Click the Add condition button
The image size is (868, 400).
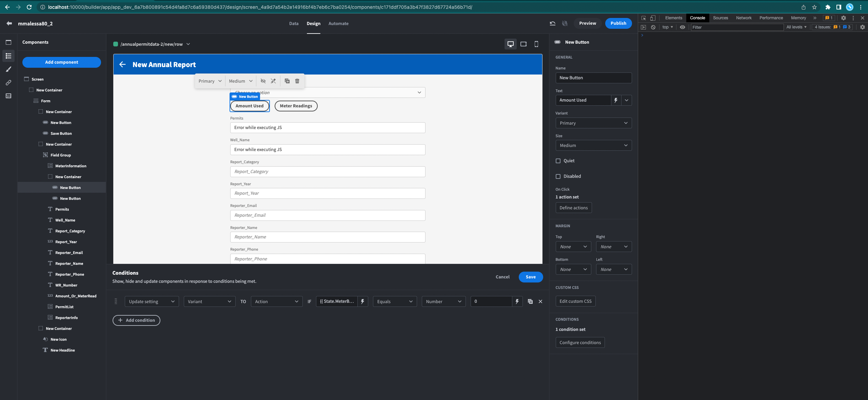pos(136,320)
